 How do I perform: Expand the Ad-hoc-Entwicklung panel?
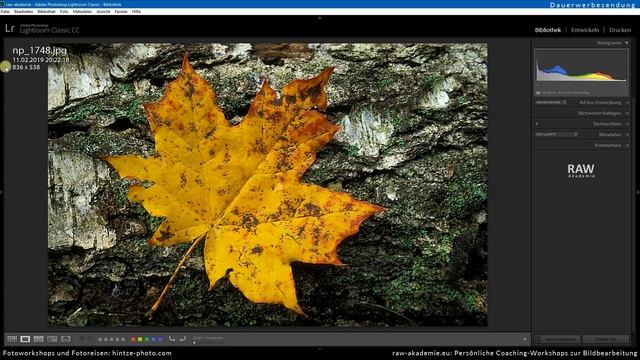coord(600,102)
